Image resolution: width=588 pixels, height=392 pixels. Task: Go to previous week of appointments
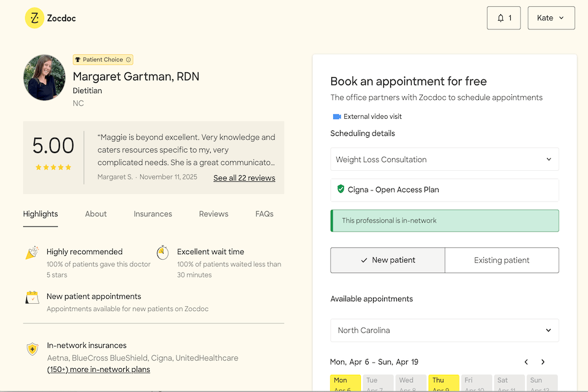tap(526, 362)
